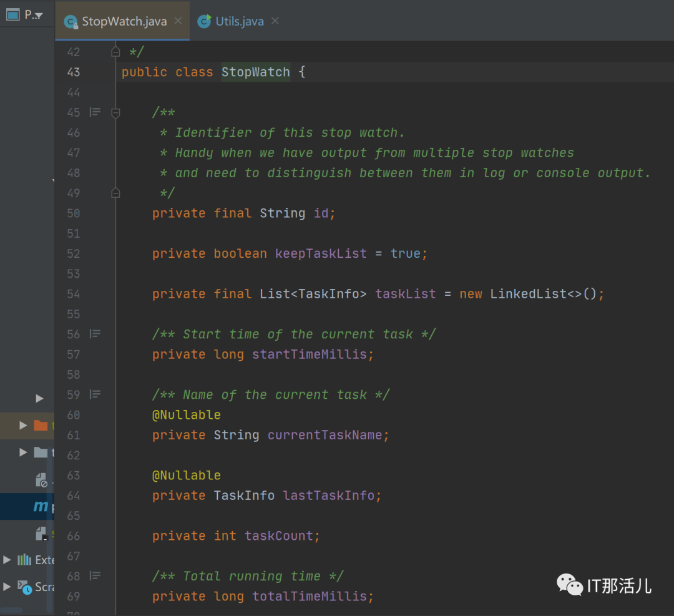
Task: Switch to the StopWatch.java tab
Action: 124,21
